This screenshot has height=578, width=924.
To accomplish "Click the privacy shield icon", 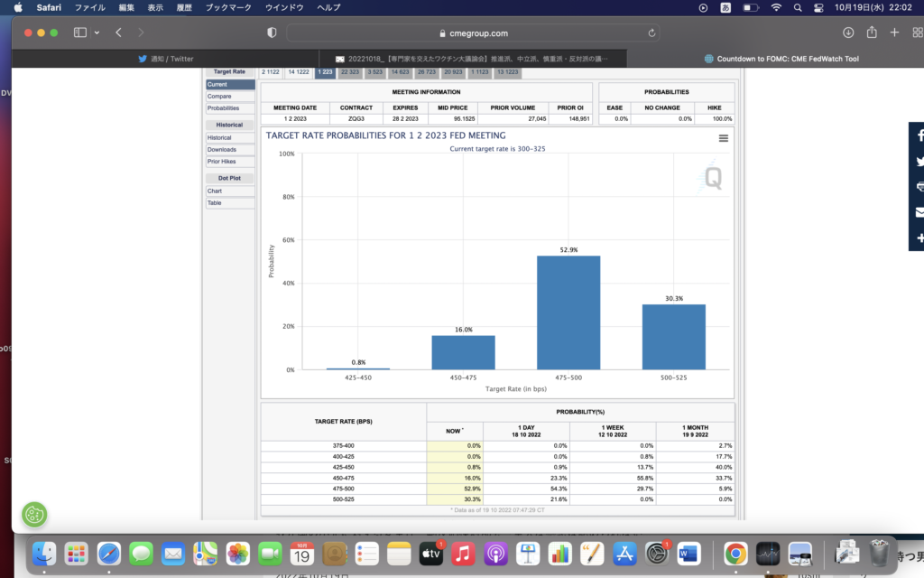I will coord(272,33).
